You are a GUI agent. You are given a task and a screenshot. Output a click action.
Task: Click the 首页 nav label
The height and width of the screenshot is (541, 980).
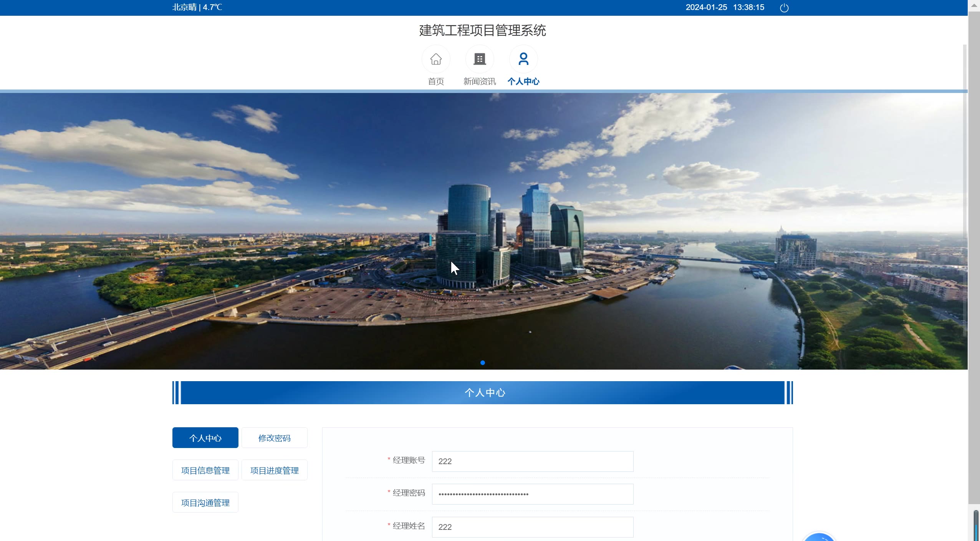coord(436,81)
